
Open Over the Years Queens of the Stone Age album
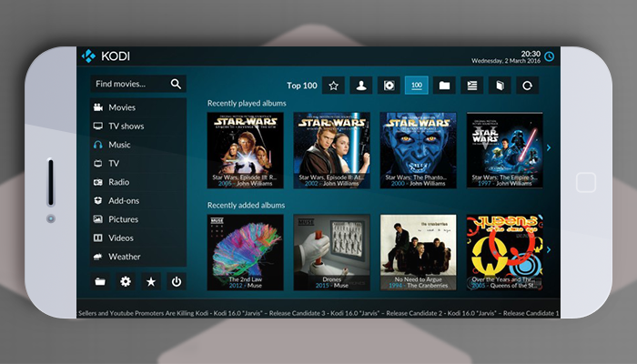[x=504, y=252]
